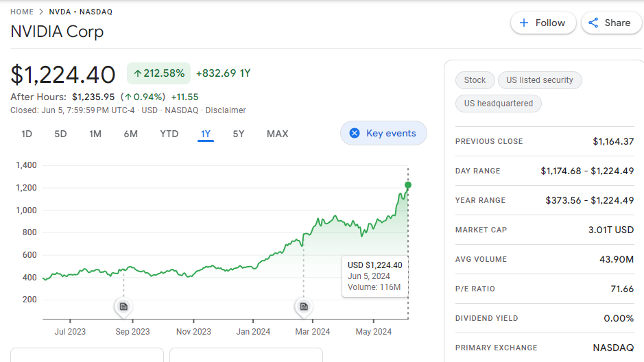
Task: Click the NVIDIA Corp title
Action: click(x=57, y=32)
